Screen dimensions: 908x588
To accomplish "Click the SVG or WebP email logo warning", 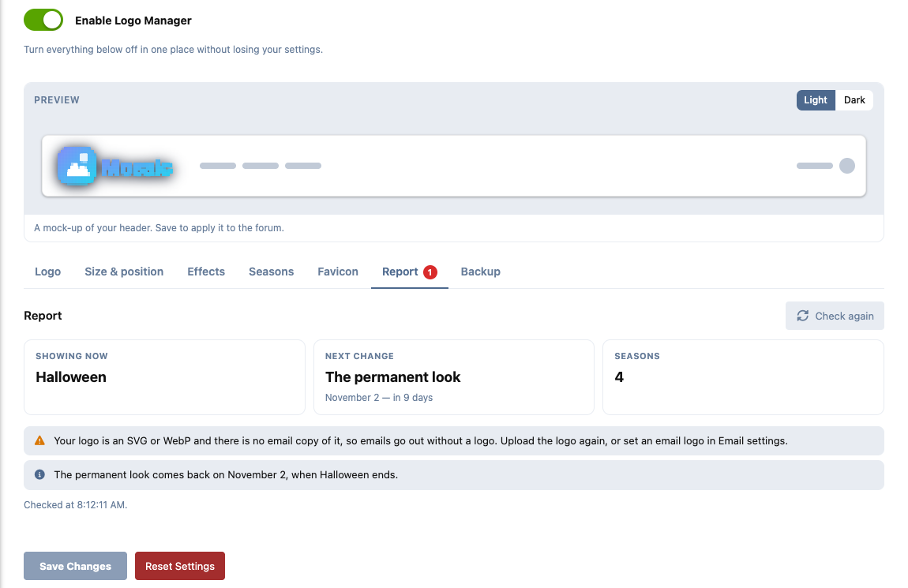I will click(454, 441).
